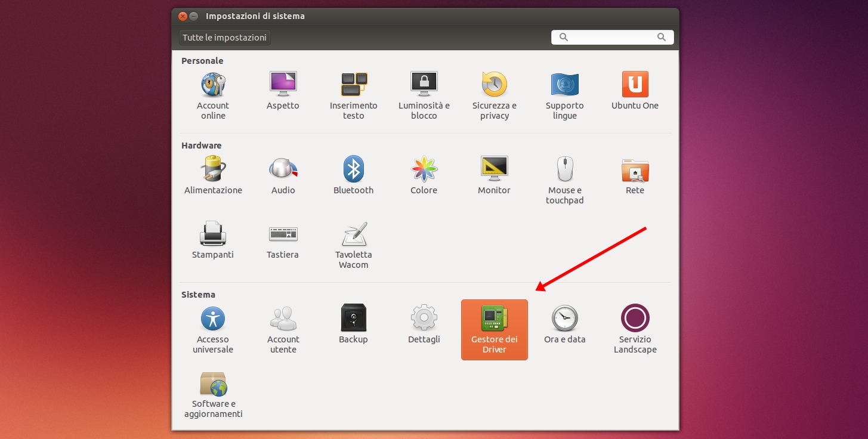Open the Alimentazione power settings
This screenshot has height=439, width=868.
pos(212,174)
